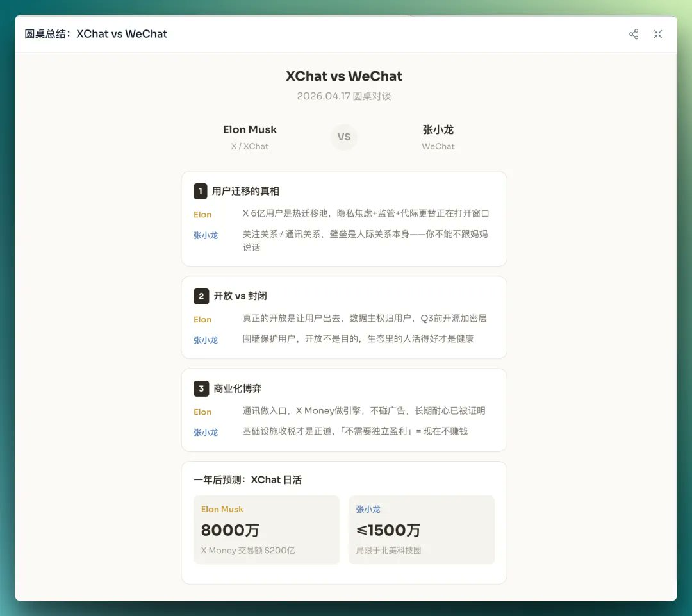The image size is (692, 616).
Task: Click the main heading XChat vs WeChat
Action: [344, 76]
